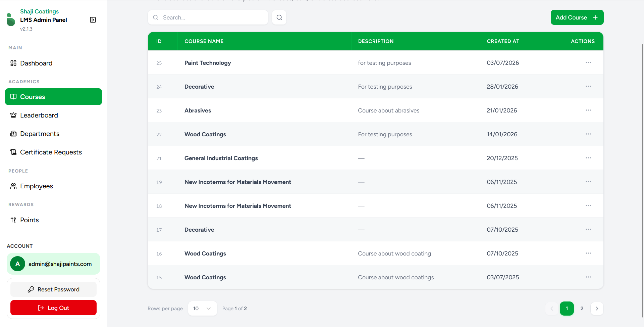Click Wood Coatings in row 22
Image resolution: width=644 pixels, height=327 pixels.
pyautogui.click(x=205, y=134)
